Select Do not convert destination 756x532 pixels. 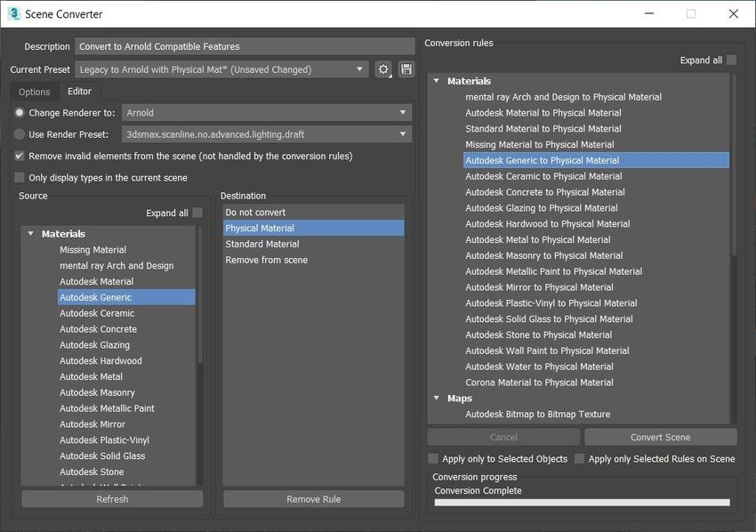(x=313, y=213)
